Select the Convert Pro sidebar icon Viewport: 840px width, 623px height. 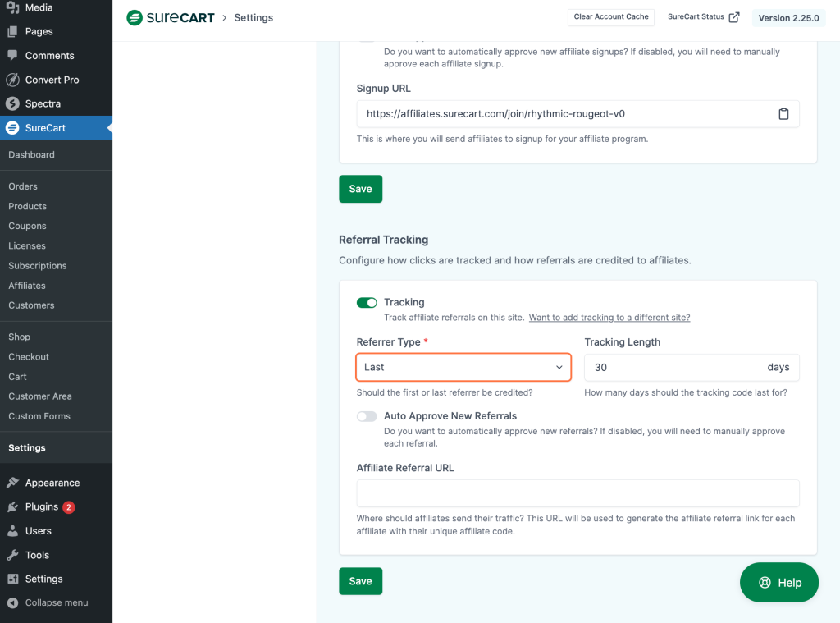pos(11,80)
